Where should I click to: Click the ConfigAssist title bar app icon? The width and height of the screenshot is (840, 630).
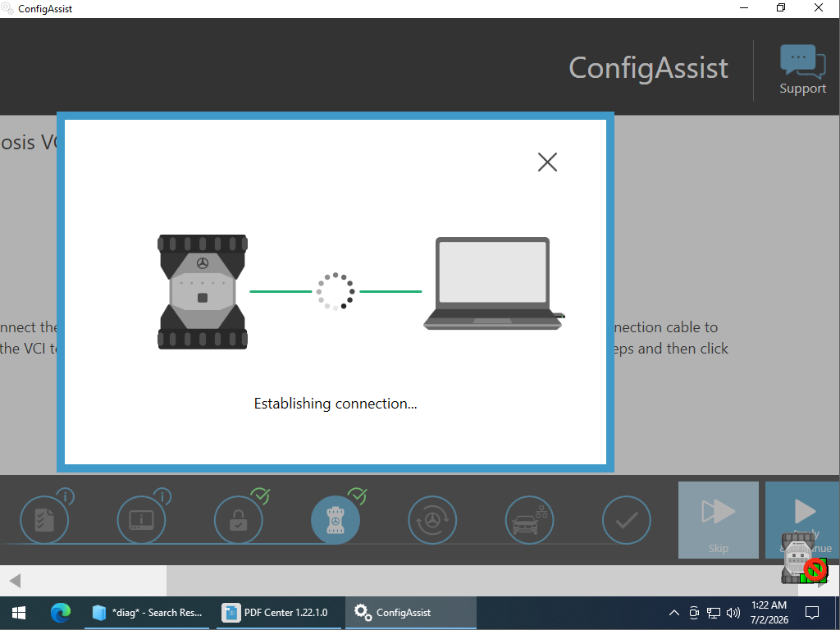[x=7, y=8]
